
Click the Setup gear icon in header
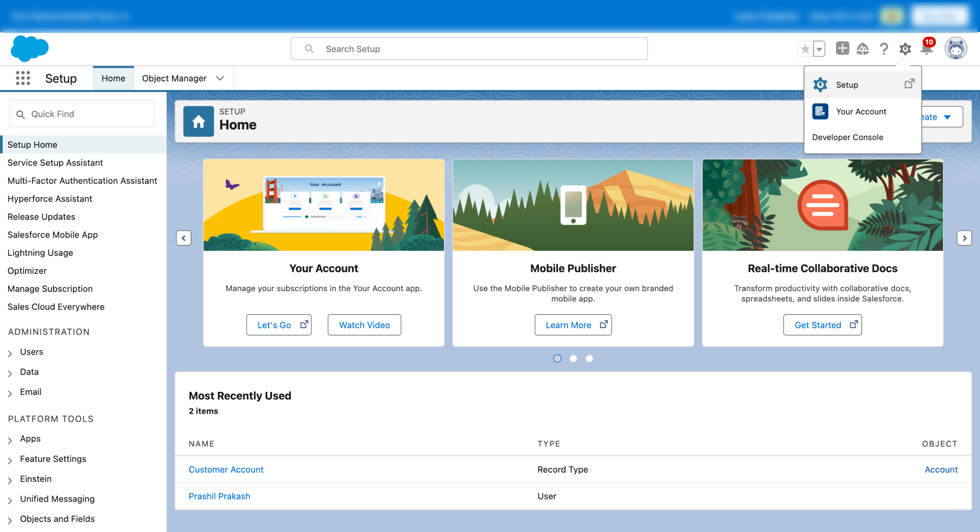[x=905, y=49]
